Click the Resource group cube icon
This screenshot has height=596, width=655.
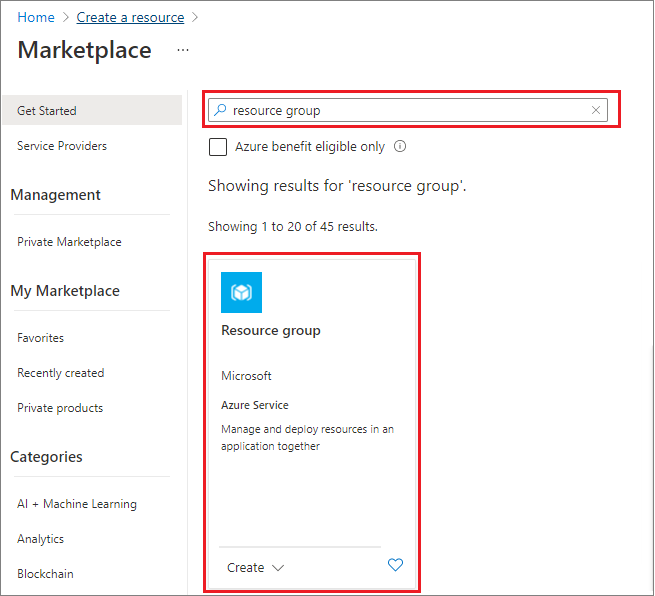[x=241, y=293]
